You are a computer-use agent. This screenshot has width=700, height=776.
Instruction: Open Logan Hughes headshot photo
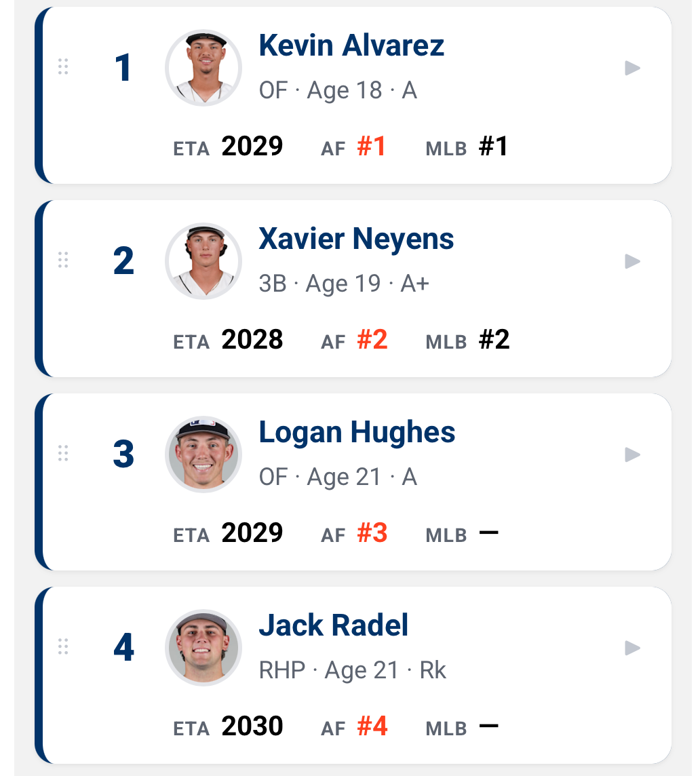(203, 454)
